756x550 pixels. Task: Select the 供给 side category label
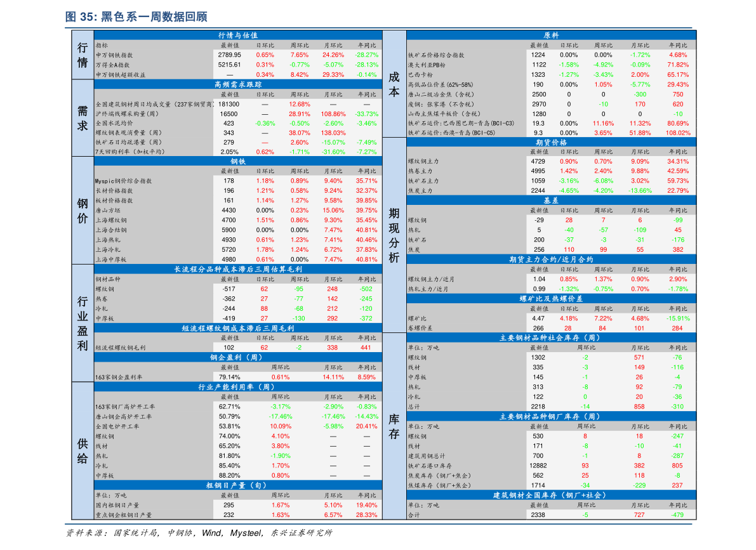click(83, 451)
